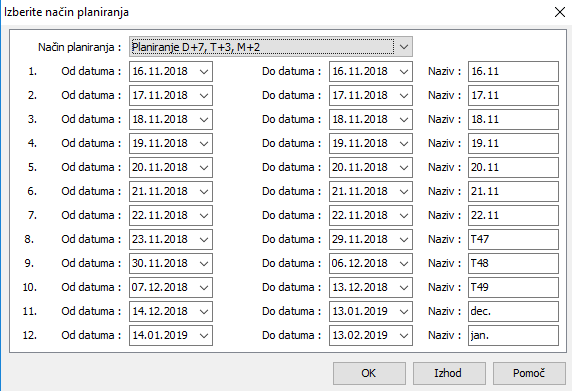This screenshot has width=572, height=391.
Task: Select the Naziv field containing T47
Action: 513,239
